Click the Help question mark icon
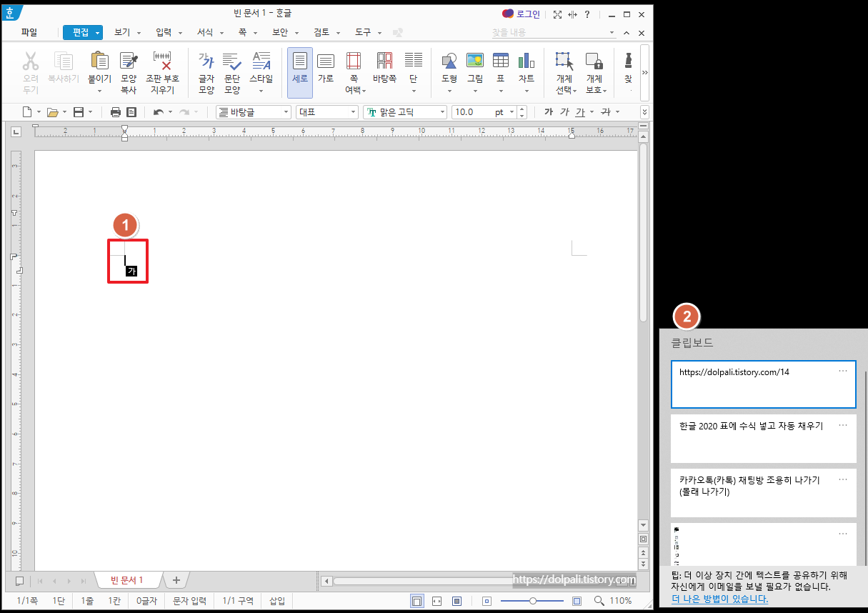This screenshot has height=613, width=868. (587, 14)
